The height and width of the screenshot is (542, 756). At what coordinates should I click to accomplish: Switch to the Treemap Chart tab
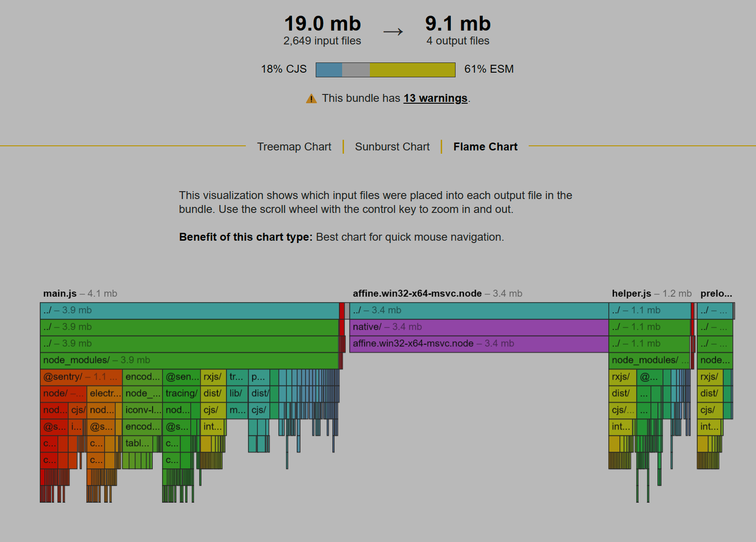pos(294,147)
